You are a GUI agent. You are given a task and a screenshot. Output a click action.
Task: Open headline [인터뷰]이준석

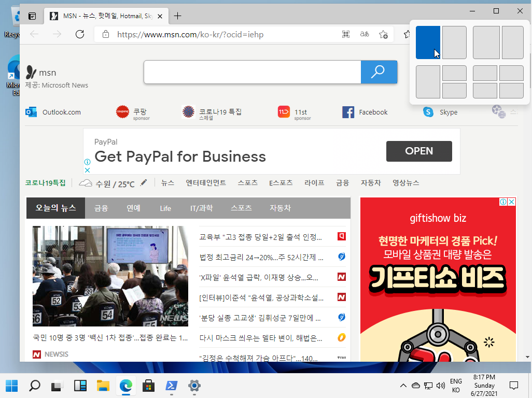coord(261,297)
